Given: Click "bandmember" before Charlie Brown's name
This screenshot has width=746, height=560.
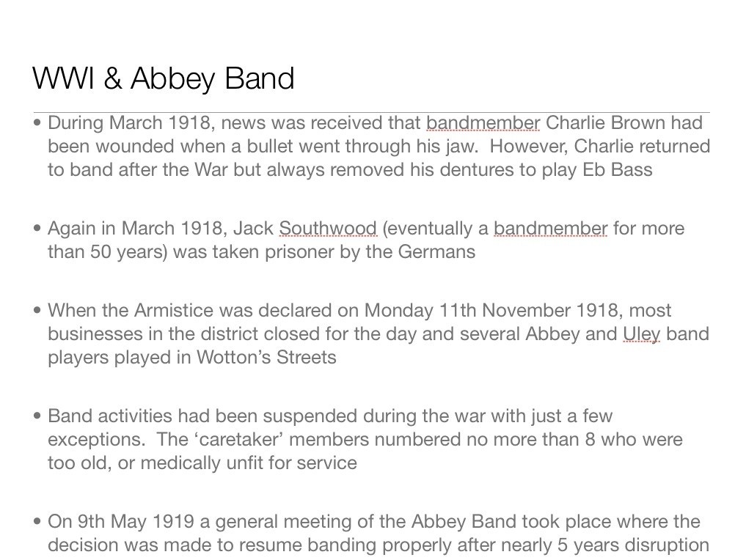Looking at the screenshot, I should (483, 123).
